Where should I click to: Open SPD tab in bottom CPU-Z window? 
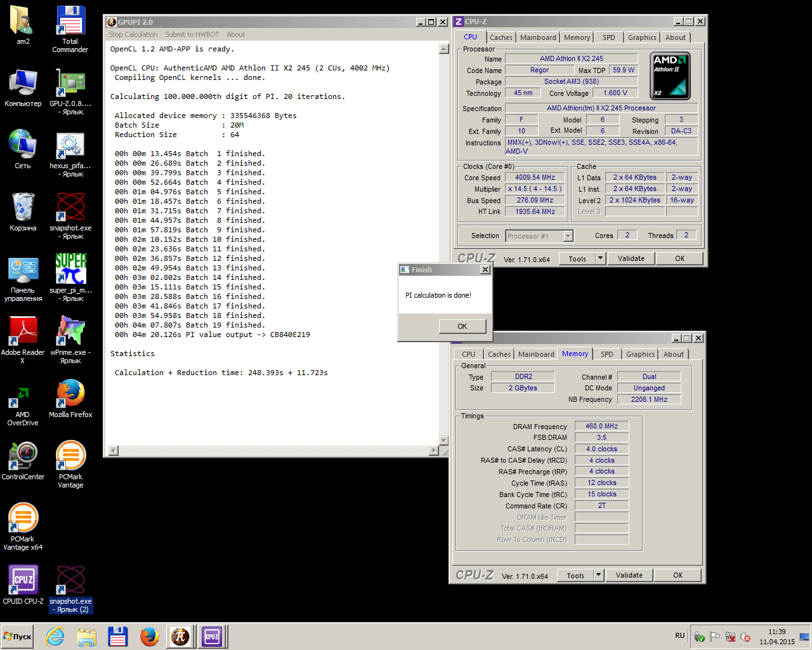click(607, 354)
